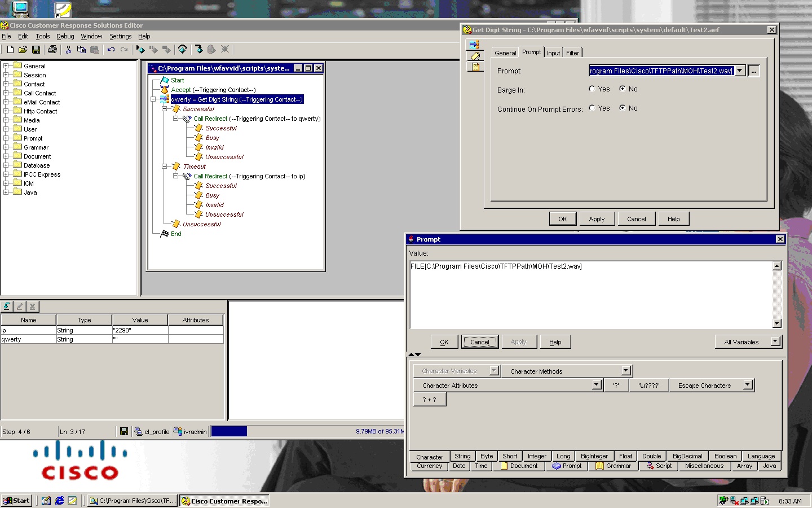The width and height of the screenshot is (812, 508).
Task: Open Internet Explorer from quick launch
Action: tap(59, 501)
